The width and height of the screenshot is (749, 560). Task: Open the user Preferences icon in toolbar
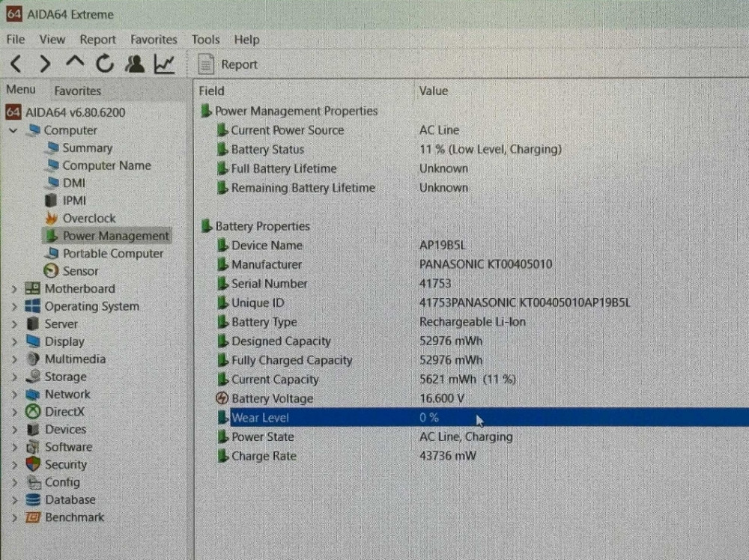point(135,64)
